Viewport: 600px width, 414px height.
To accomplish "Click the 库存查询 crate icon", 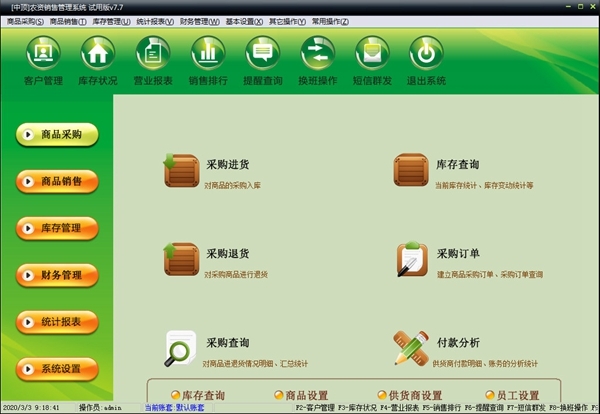I will [x=411, y=170].
